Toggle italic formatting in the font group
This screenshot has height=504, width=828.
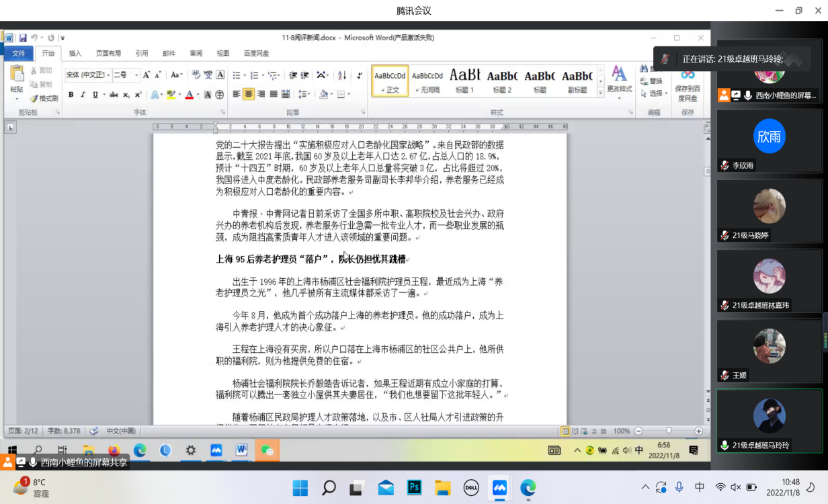pyautogui.click(x=83, y=95)
